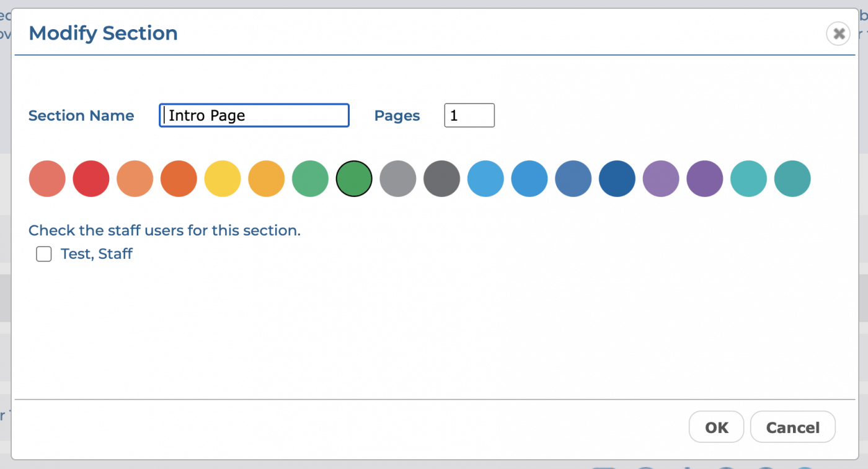This screenshot has width=868, height=469.
Task: Pick the light gray color swatch
Action: pos(398,179)
